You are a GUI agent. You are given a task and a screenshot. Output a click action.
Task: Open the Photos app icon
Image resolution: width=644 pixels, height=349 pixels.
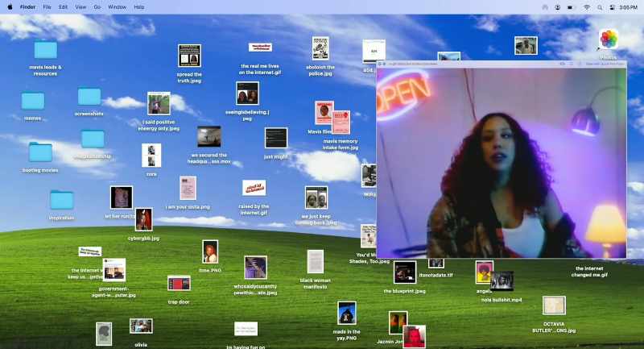point(609,39)
